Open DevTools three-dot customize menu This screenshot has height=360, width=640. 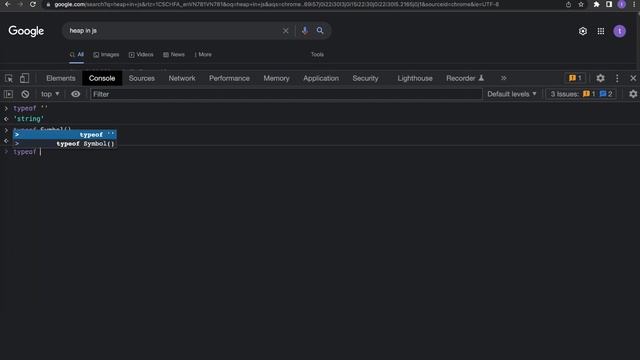(x=617, y=78)
